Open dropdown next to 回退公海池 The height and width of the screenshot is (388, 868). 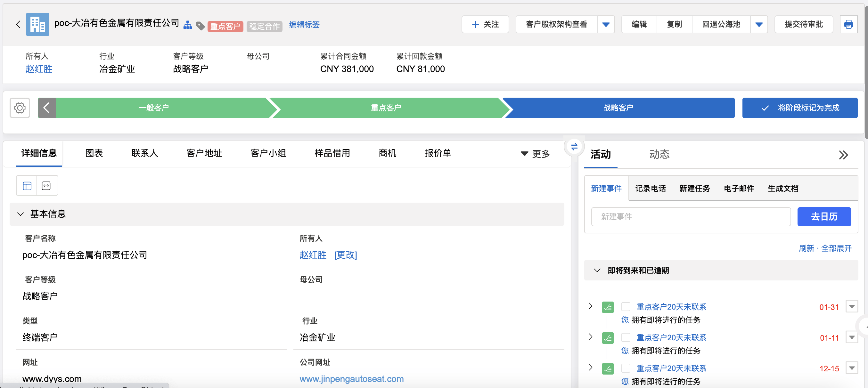point(758,24)
